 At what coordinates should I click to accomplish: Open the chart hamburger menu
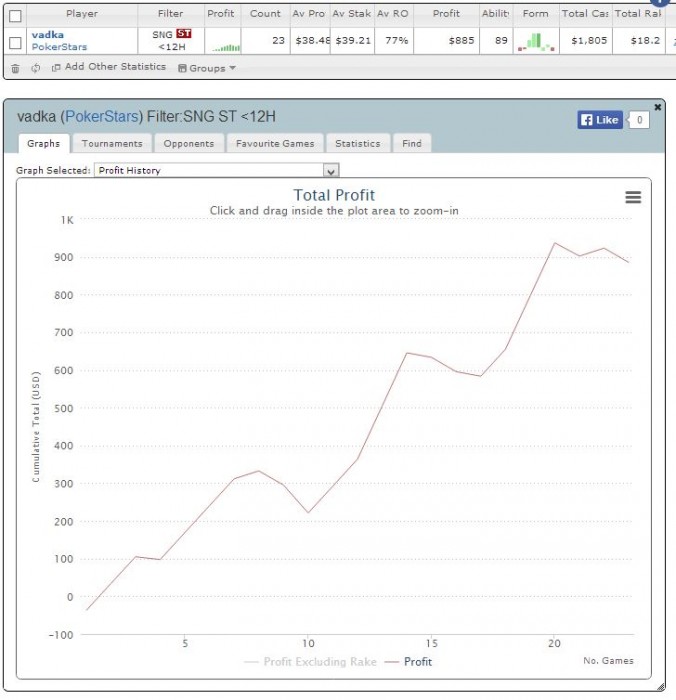coord(633,197)
